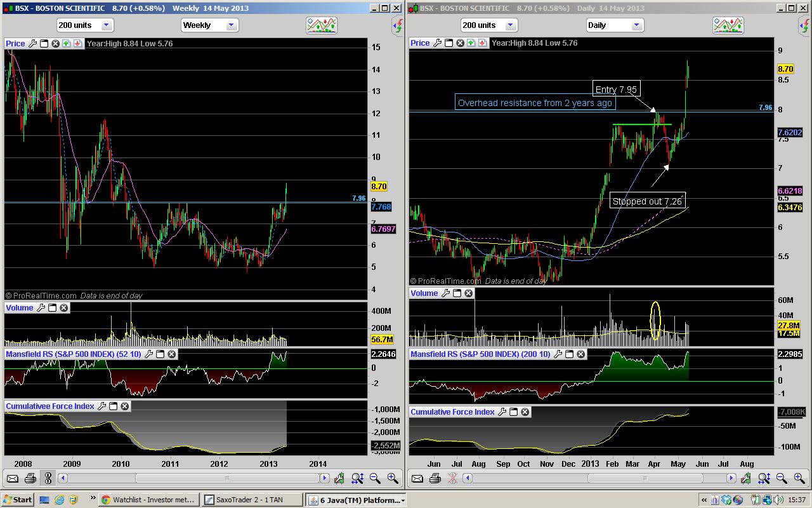Click the email envelope icon in weekly chart
Viewport: 812px width, 508px height.
click(x=13, y=478)
